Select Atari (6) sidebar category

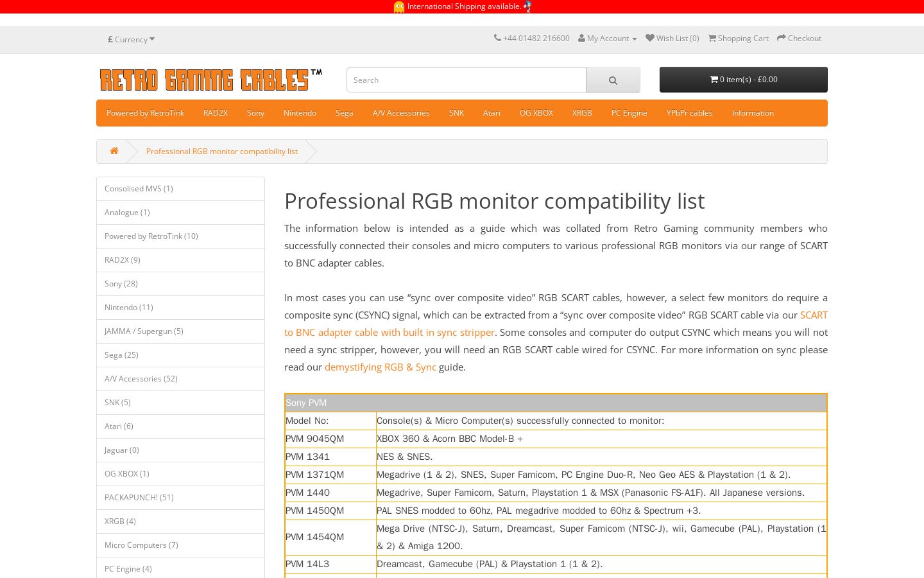coord(180,426)
